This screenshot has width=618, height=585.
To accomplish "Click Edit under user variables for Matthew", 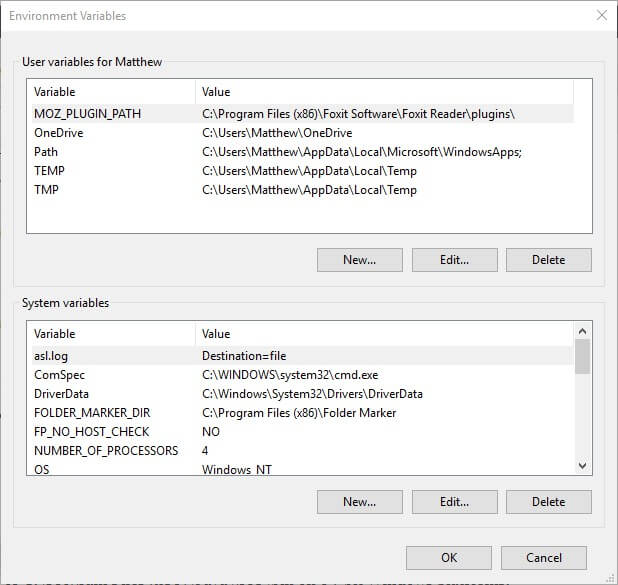I will [454, 260].
